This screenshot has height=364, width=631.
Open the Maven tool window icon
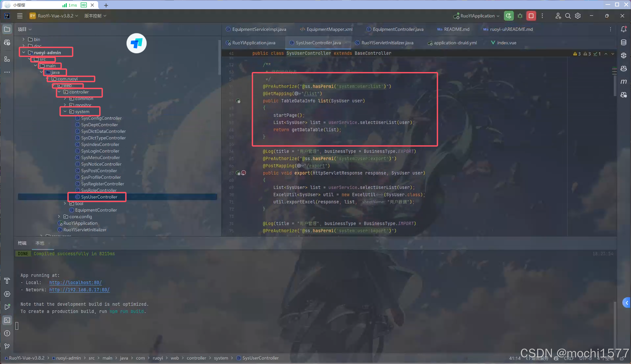623,82
